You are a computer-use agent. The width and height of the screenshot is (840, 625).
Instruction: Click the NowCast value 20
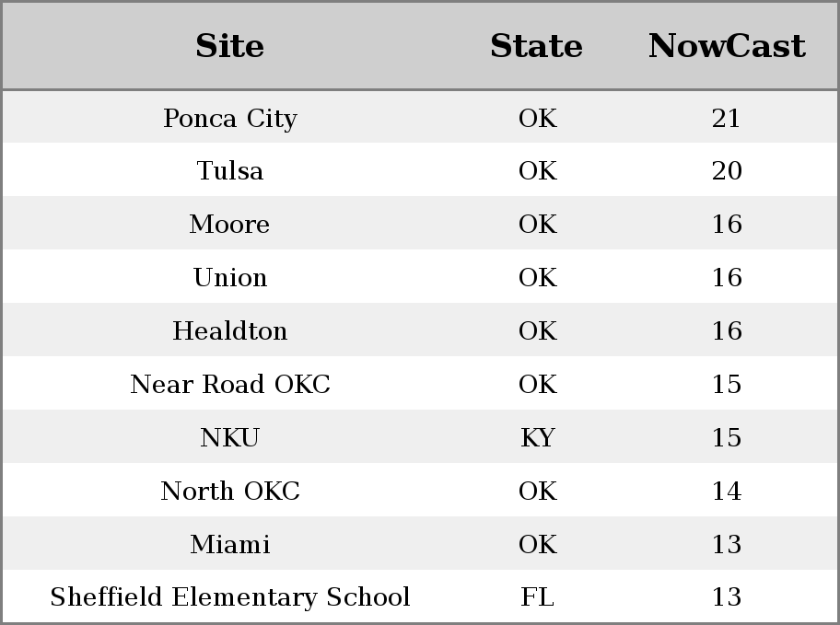[727, 171]
